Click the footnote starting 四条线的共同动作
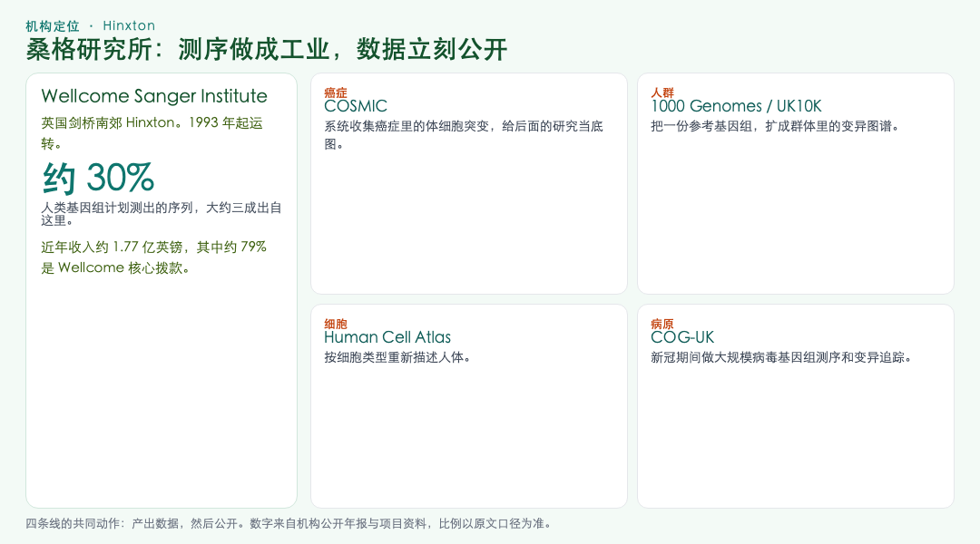This screenshot has width=980, height=544. (290, 523)
